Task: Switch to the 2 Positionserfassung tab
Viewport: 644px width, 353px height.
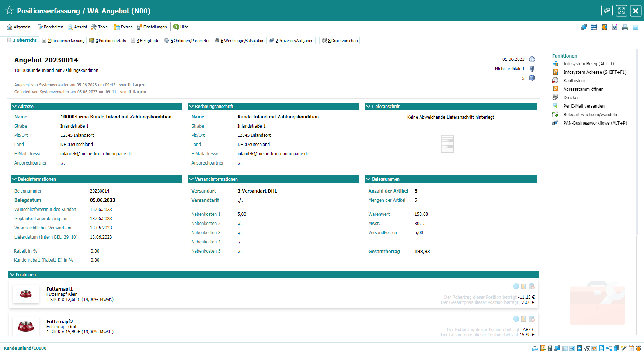Action: (x=64, y=41)
